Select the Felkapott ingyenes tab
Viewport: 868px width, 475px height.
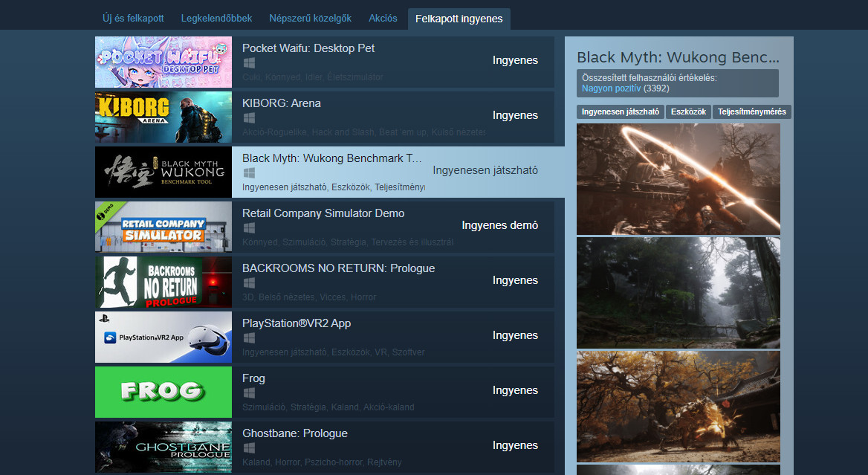click(459, 19)
